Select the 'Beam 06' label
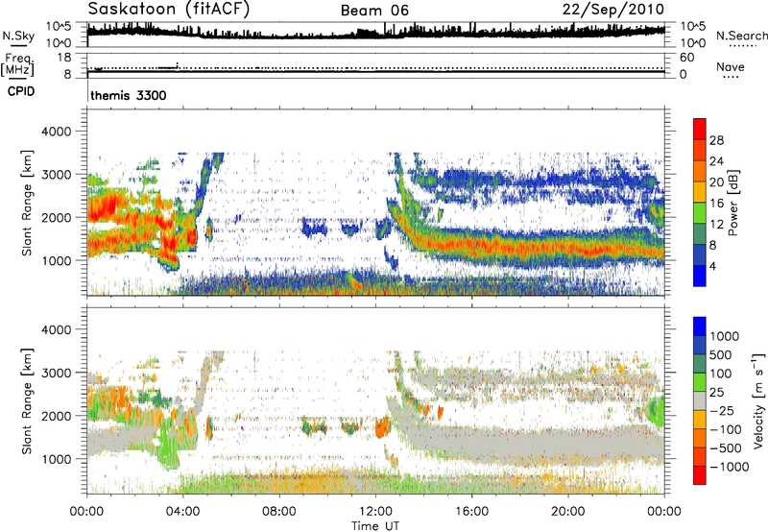768x532 pixels. tap(374, 11)
